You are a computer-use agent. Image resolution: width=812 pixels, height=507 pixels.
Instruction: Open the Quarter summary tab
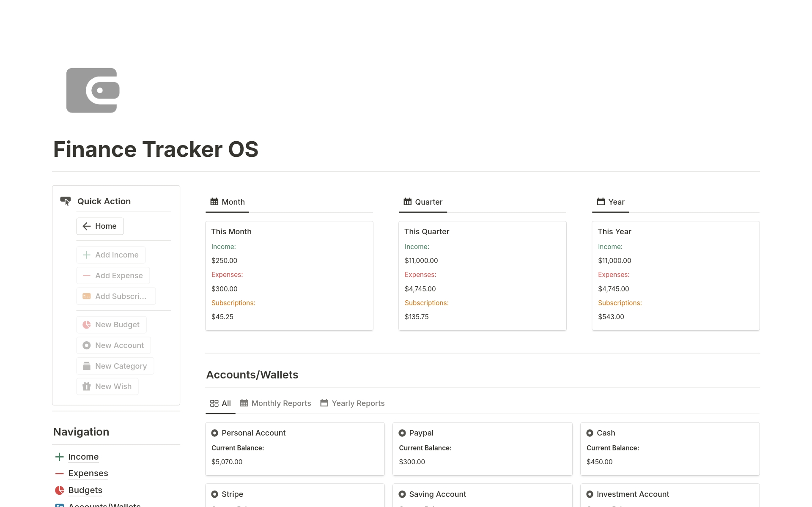[423, 202]
